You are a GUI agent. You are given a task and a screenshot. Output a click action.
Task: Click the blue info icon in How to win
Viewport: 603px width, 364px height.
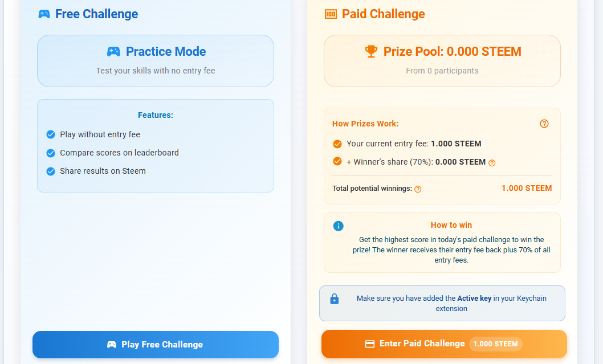tap(339, 226)
